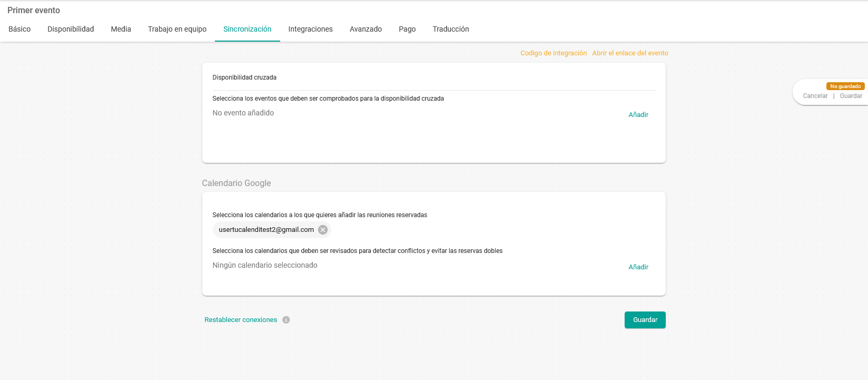This screenshot has height=380, width=868.
Task: Click the No evento añadido text
Action: click(243, 113)
